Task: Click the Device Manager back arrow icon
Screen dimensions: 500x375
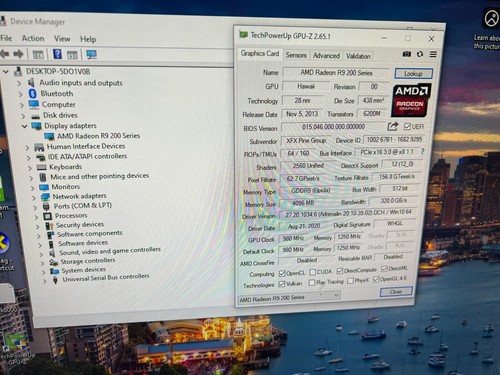Action: coord(4,54)
